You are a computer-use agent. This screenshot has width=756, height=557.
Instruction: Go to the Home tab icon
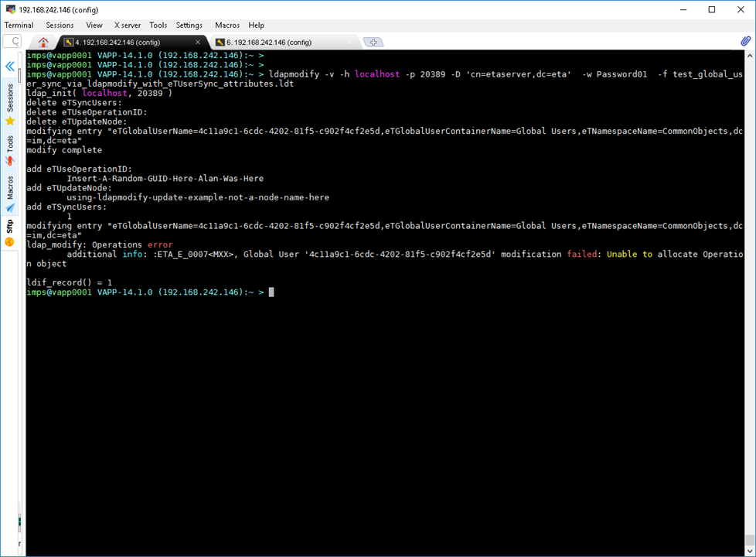click(x=43, y=43)
